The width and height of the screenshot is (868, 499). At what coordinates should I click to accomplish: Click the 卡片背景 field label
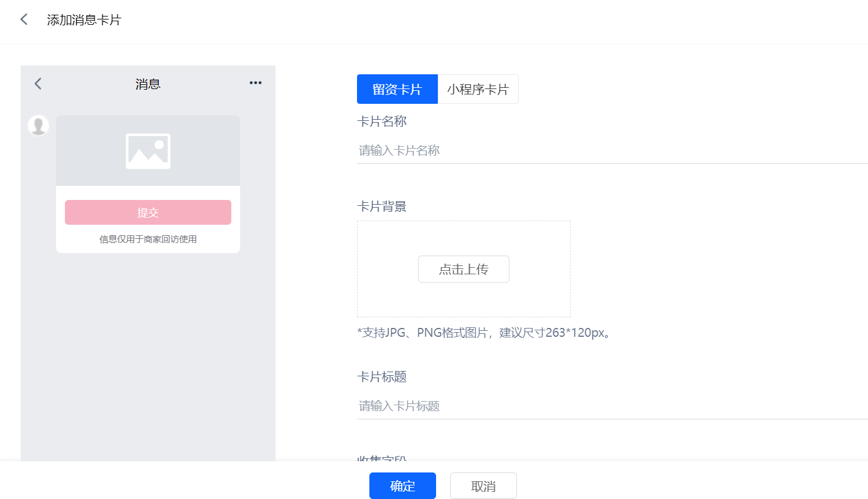[x=382, y=206]
